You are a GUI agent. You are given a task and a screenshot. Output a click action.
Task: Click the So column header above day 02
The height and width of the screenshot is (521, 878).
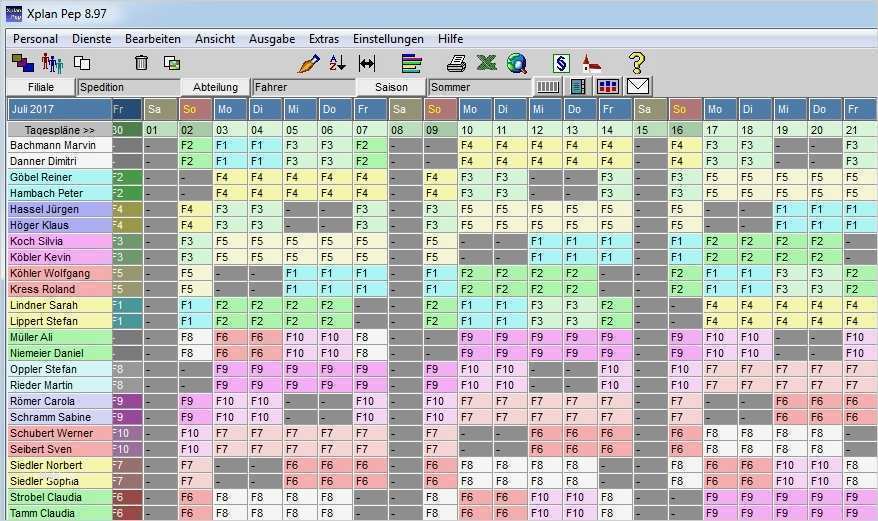pos(195,109)
